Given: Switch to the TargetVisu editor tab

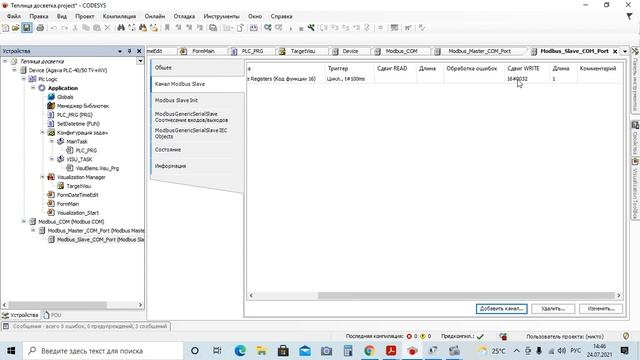Looking at the screenshot, I should (302, 51).
